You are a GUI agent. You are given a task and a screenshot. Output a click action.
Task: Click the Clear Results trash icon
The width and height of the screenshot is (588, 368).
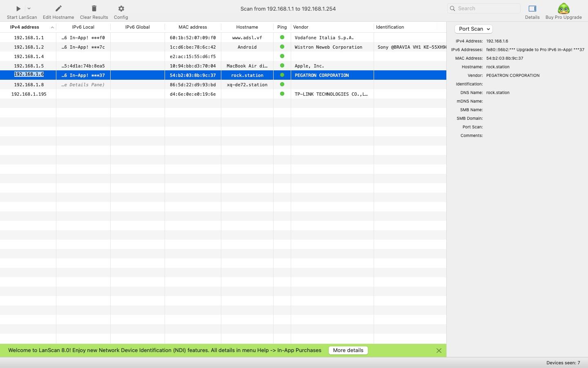click(x=94, y=9)
